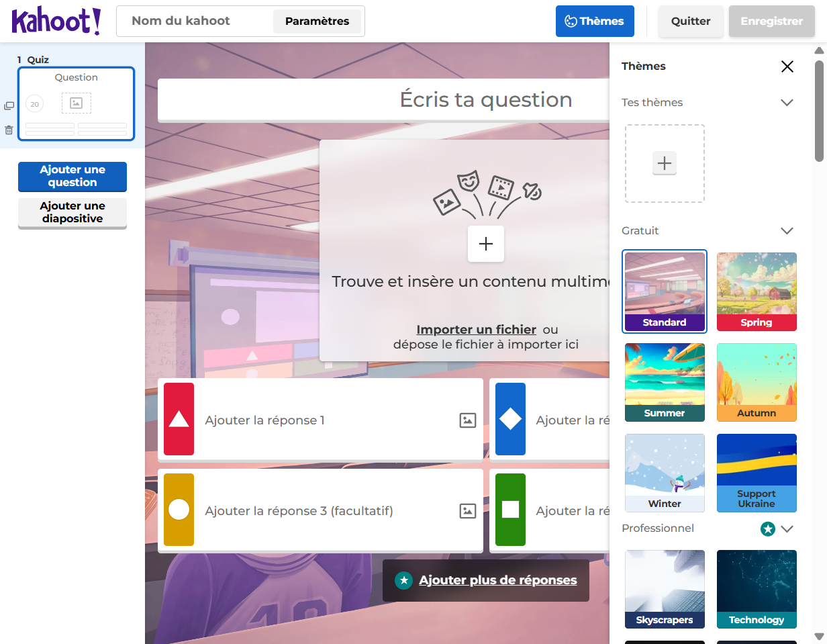Click the Kahoot! logo

(56, 21)
